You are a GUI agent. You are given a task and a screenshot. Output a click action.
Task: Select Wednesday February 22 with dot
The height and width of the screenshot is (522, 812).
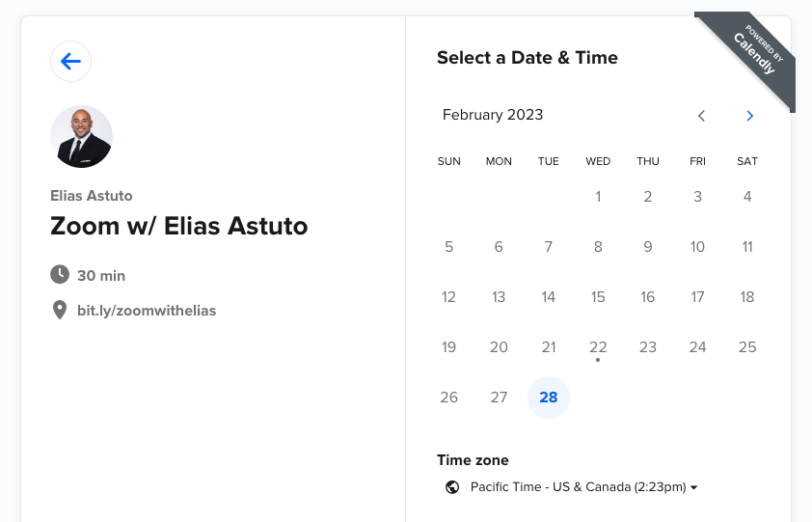pyautogui.click(x=598, y=347)
